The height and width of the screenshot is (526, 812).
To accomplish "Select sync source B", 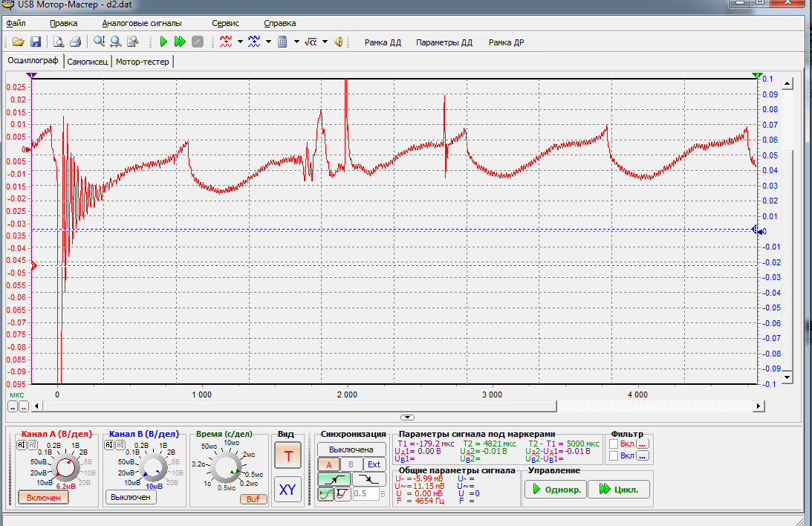I will pos(351,465).
